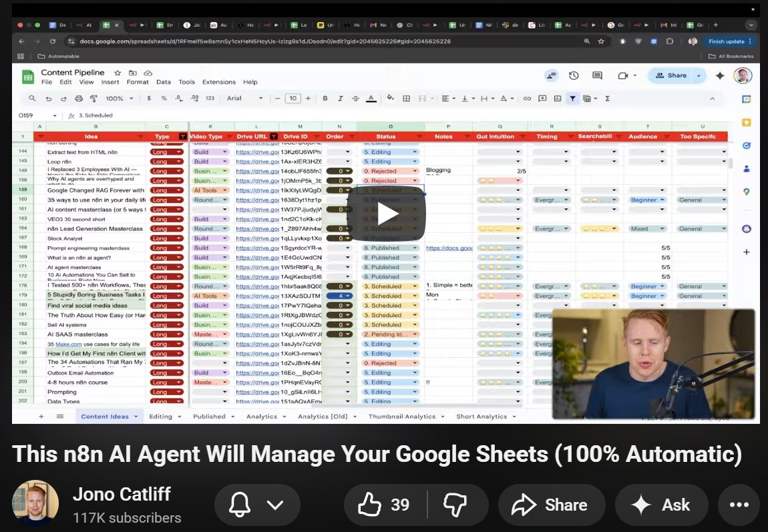Open the Ask AI button
Viewport: 768px width, 532px height.
pos(662,505)
